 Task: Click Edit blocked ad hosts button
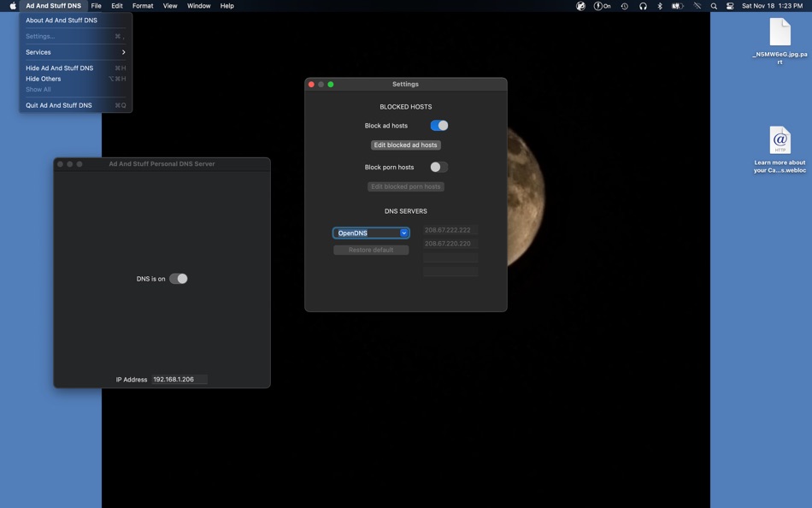(x=405, y=145)
